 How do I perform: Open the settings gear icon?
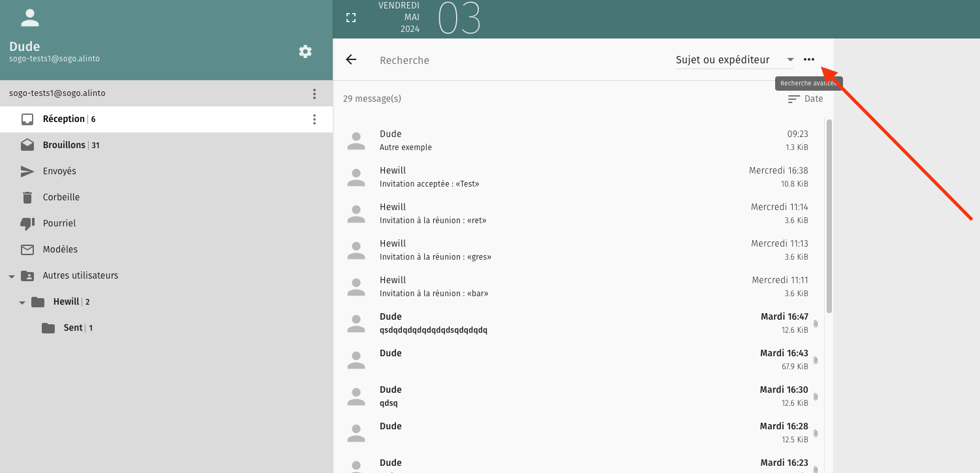click(x=305, y=52)
